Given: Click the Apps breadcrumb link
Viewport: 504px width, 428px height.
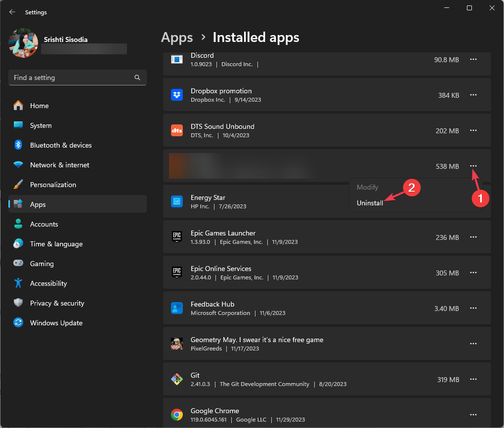Looking at the screenshot, I should tap(177, 38).
